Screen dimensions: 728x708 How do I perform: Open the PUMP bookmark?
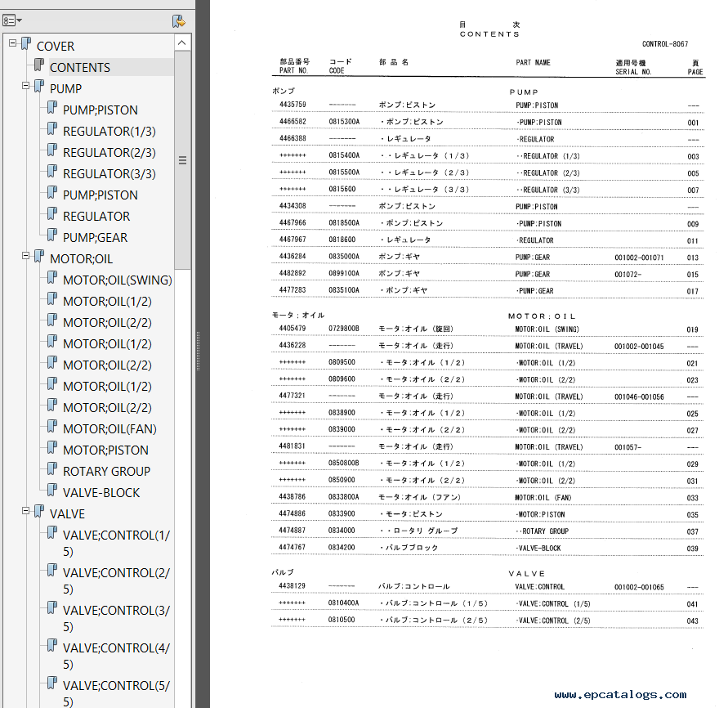pos(65,89)
